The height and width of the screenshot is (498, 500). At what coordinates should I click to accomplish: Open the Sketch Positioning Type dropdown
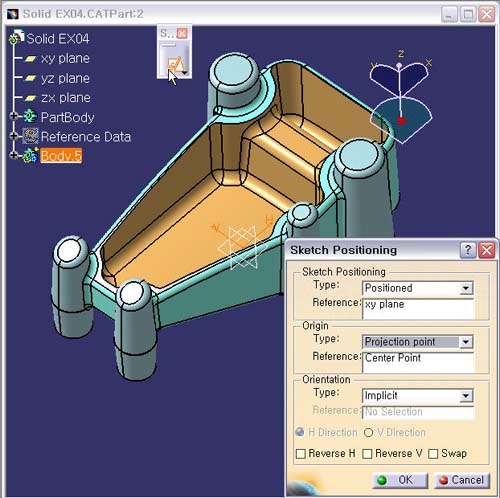pyautogui.click(x=466, y=288)
